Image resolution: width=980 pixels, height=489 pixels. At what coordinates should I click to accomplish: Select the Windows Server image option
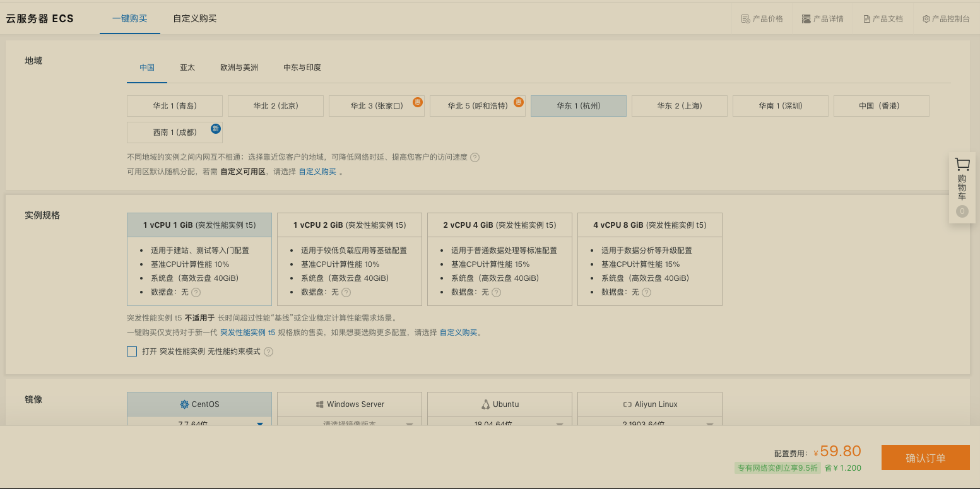[x=350, y=404]
